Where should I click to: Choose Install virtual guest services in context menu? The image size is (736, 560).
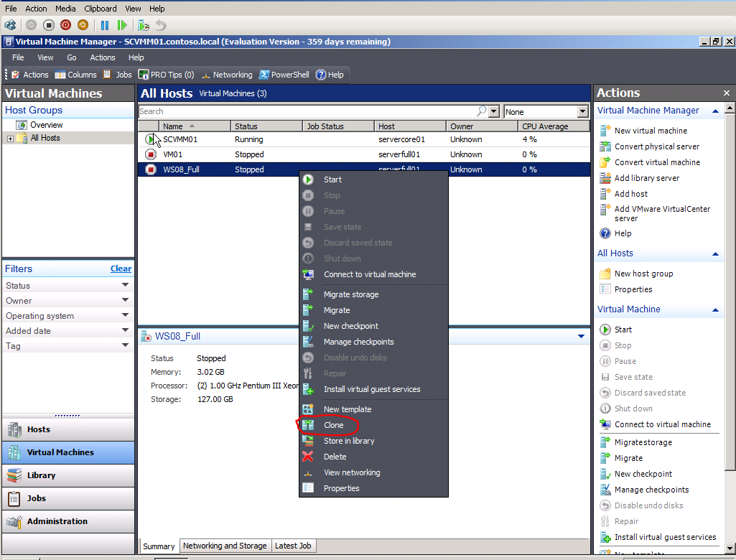click(x=373, y=389)
